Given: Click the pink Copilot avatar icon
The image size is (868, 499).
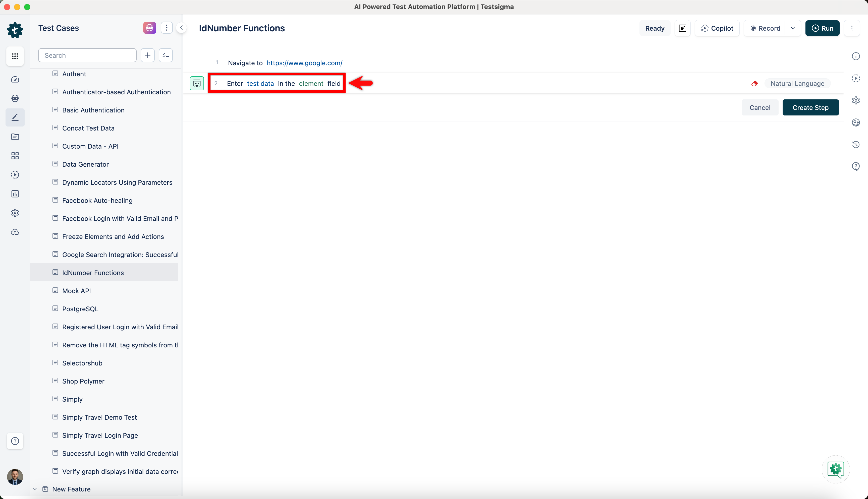Looking at the screenshot, I should coord(149,28).
